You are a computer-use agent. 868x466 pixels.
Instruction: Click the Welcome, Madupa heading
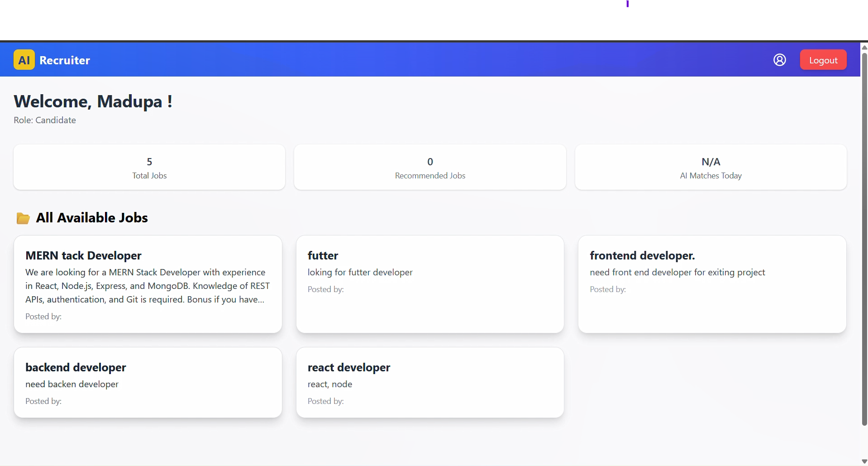pyautogui.click(x=93, y=101)
